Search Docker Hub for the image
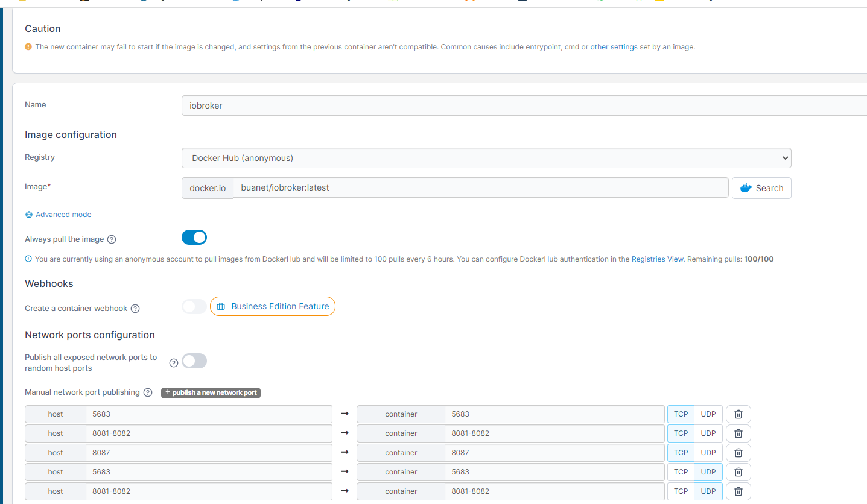 click(761, 188)
